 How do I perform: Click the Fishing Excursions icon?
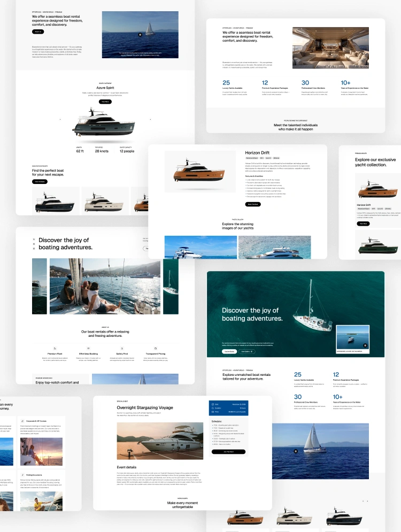click(23, 474)
